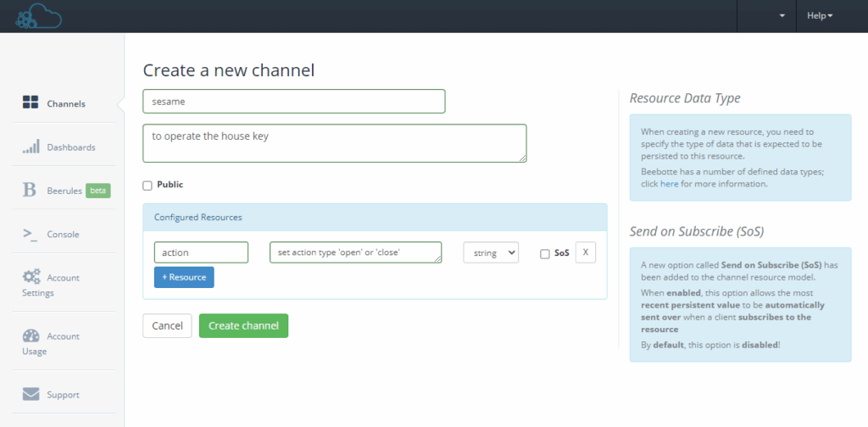Open the Beerules section
Viewport: 868px width, 427px height.
64,191
